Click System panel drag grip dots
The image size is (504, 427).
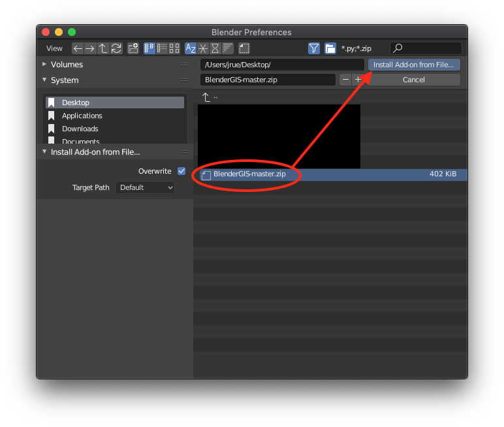click(x=184, y=80)
